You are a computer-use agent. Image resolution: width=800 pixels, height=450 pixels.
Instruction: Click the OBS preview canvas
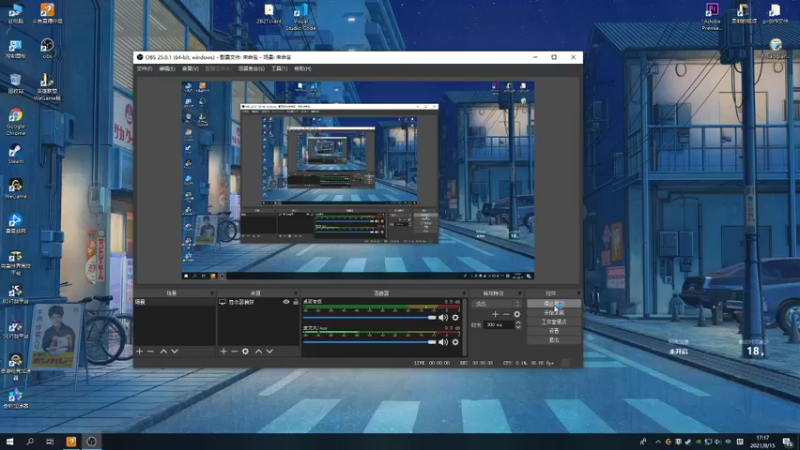358,180
